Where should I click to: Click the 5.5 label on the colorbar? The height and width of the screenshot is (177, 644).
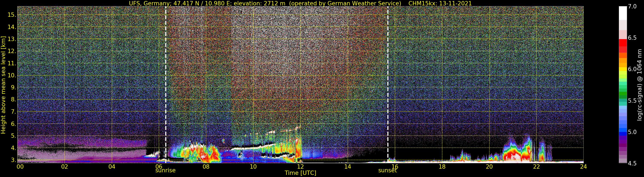(x=632, y=101)
